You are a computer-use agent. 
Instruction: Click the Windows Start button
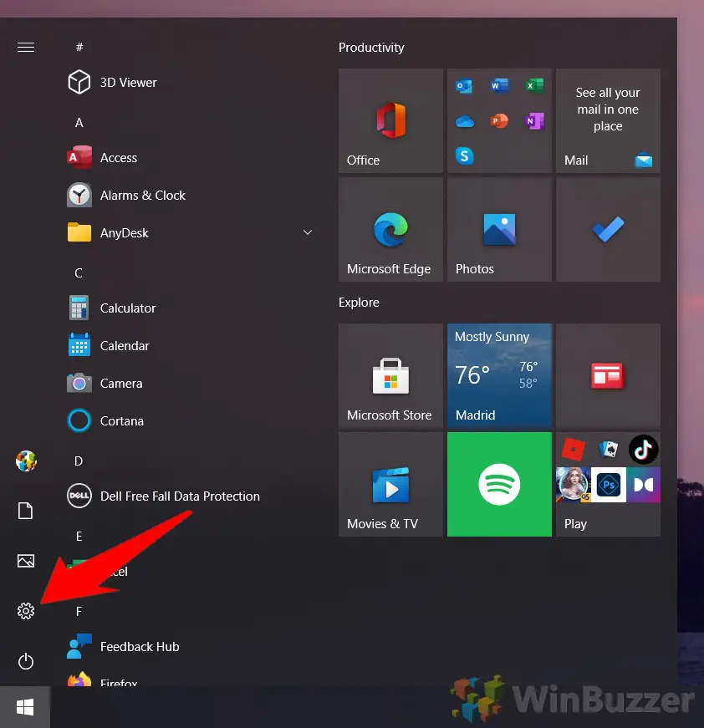[x=25, y=707]
